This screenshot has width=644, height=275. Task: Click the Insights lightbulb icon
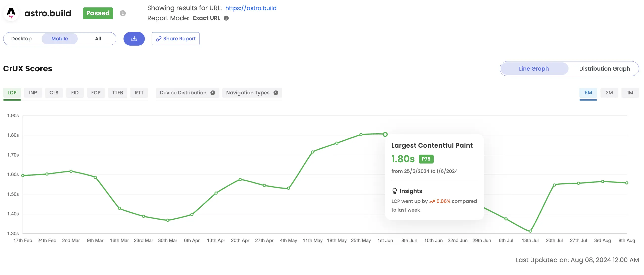pyautogui.click(x=395, y=191)
